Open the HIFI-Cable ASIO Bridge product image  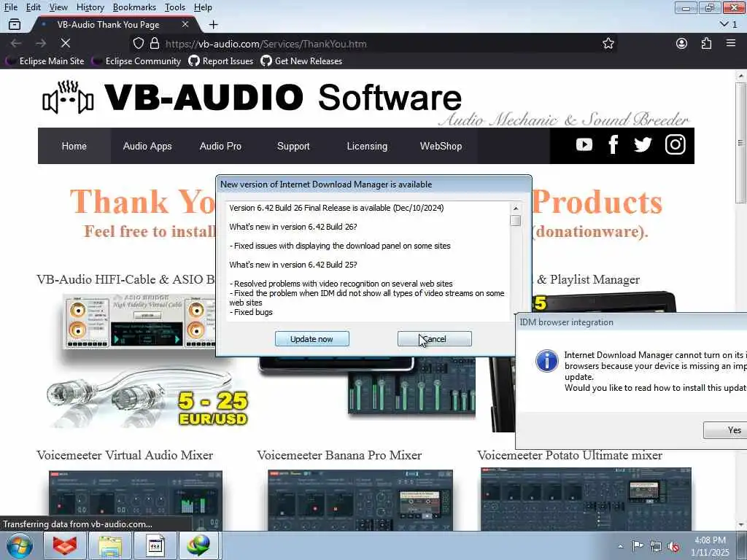tap(139, 322)
